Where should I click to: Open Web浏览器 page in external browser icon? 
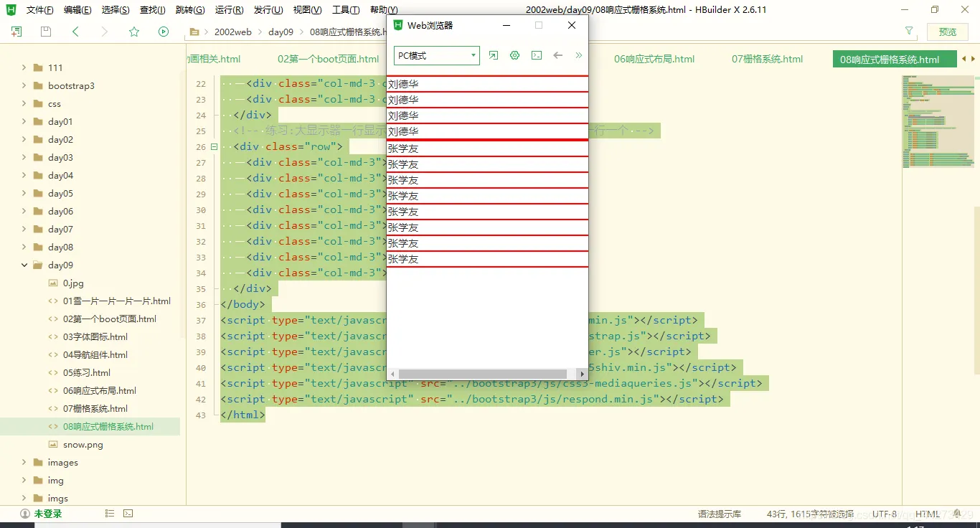coord(494,55)
